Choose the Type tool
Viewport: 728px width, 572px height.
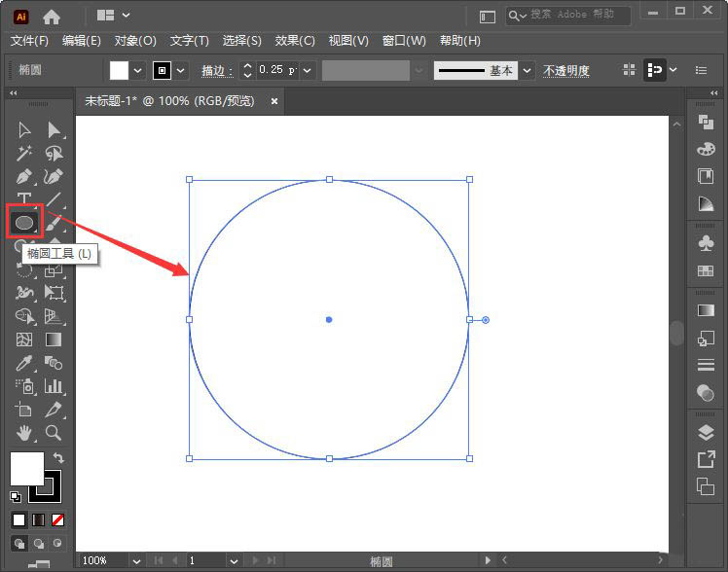pyautogui.click(x=24, y=200)
